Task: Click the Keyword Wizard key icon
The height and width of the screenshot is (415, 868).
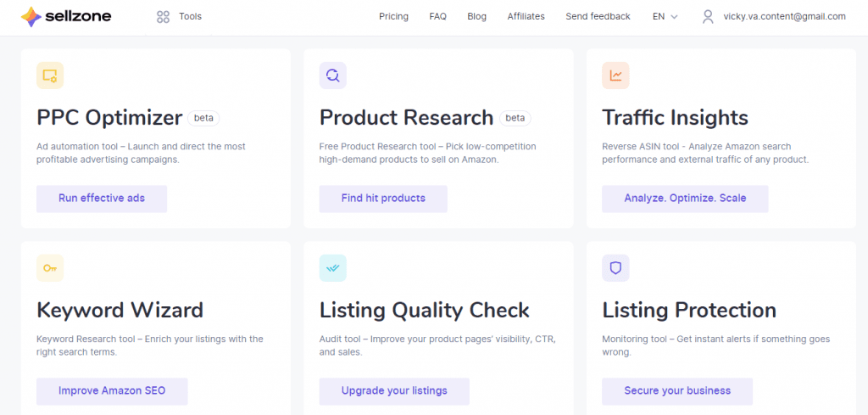Action: click(50, 268)
